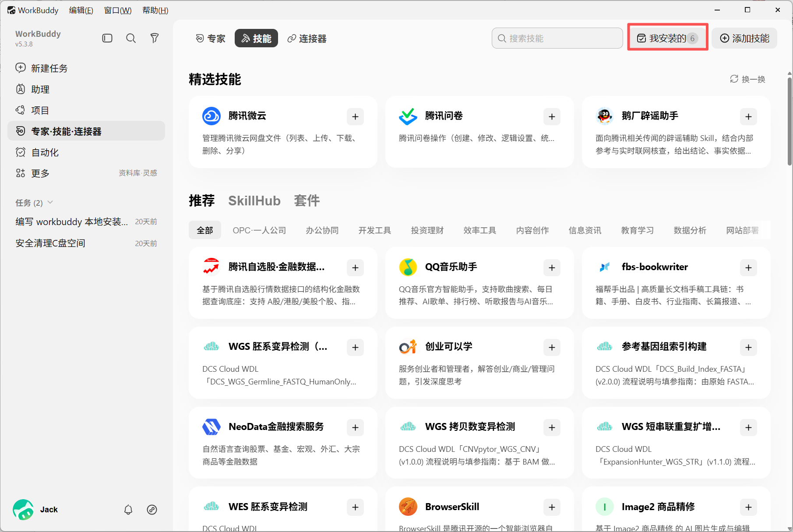Click 添加技能 button

(x=744, y=38)
